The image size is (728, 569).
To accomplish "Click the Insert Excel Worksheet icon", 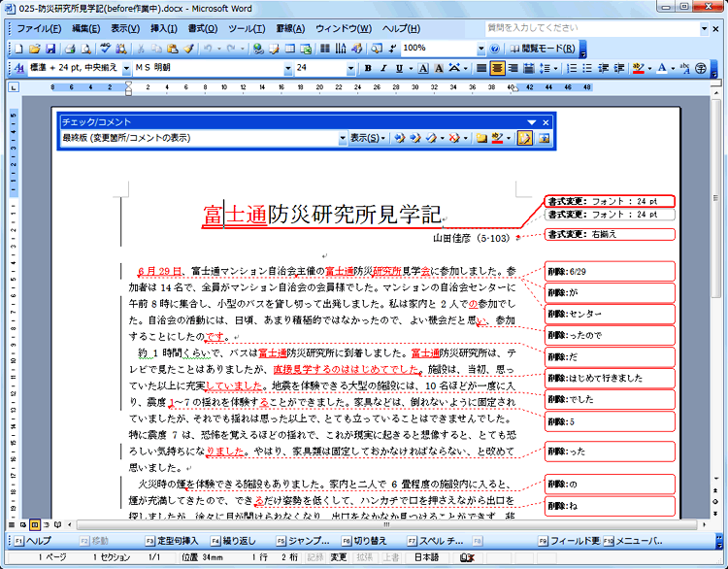I will [306, 49].
